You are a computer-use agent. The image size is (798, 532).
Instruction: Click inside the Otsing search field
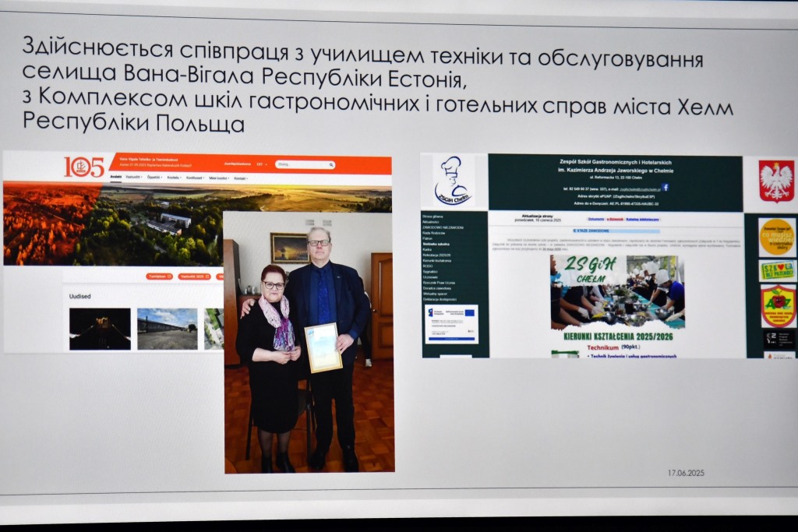pos(300,165)
